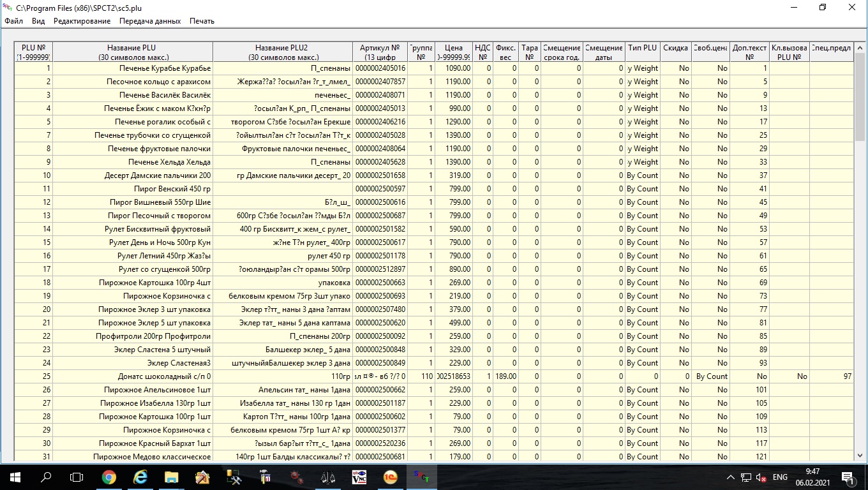The height and width of the screenshot is (490, 868).
Task: Open the Файл menu
Action: (13, 21)
